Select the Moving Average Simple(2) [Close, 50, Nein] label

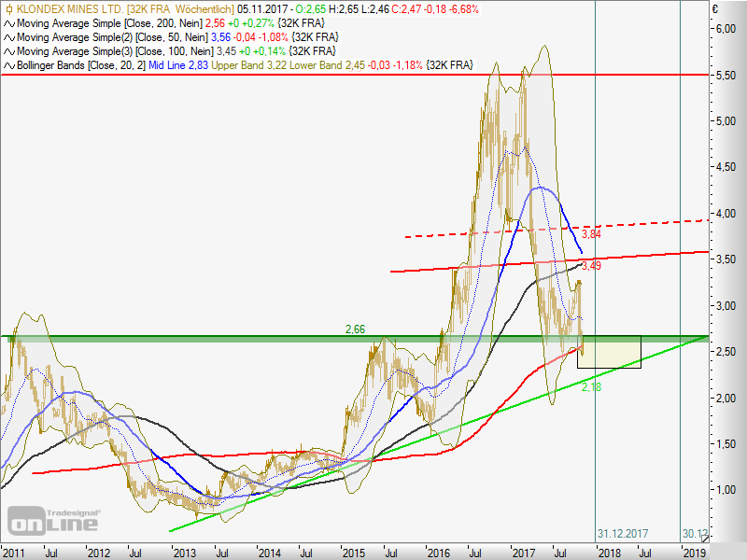[112, 37]
